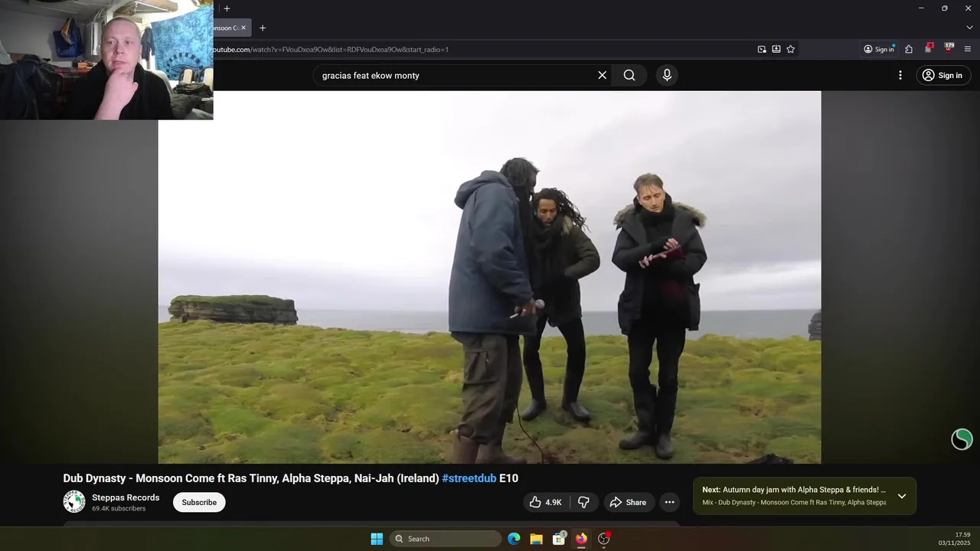
Task: Click the extension icon with red badge
Action: (929, 48)
